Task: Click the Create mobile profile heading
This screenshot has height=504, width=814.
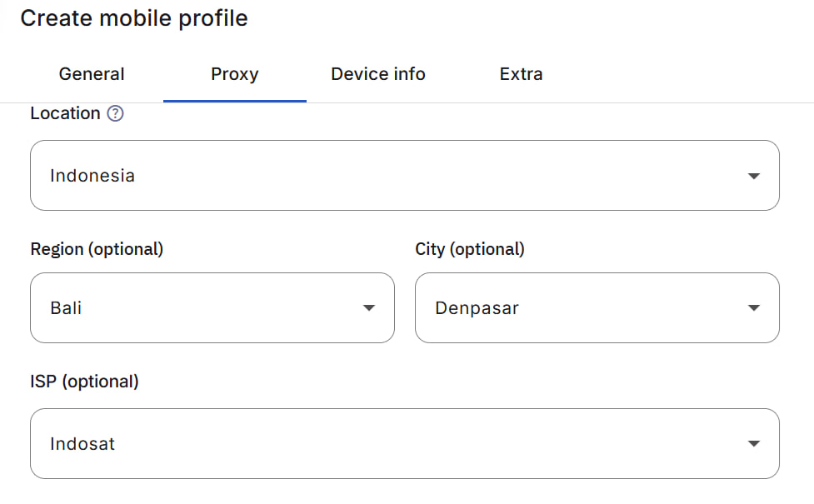Action: 134,18
